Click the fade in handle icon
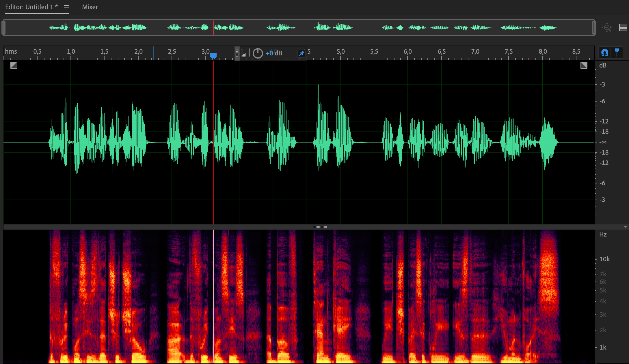 click(14, 65)
